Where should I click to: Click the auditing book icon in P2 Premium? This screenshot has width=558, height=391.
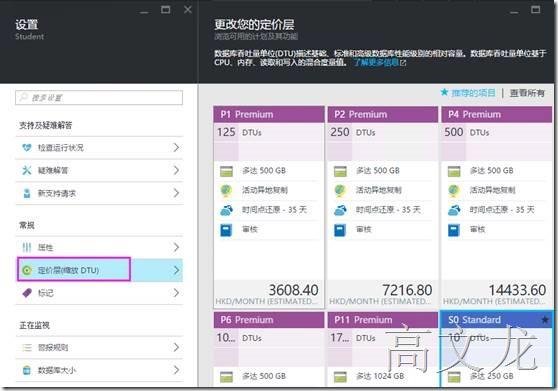pyautogui.click(x=340, y=230)
